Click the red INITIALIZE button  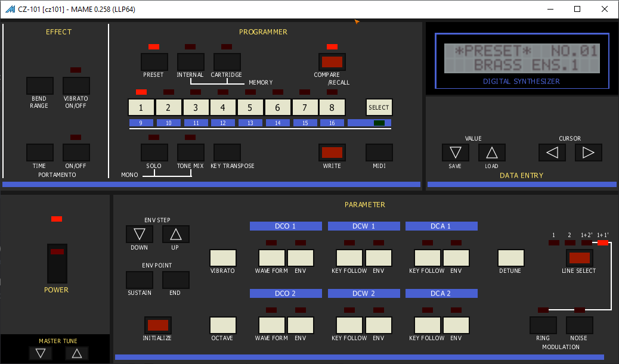(157, 325)
